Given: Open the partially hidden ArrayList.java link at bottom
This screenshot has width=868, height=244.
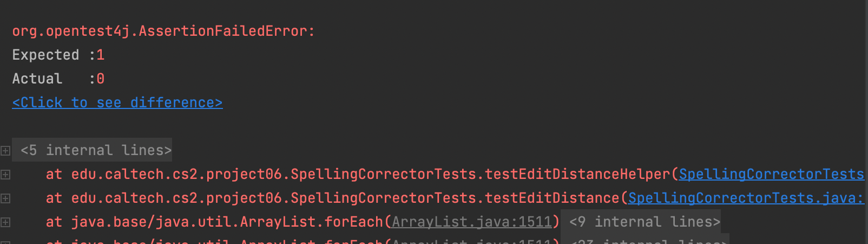Looking at the screenshot, I should (471, 241).
